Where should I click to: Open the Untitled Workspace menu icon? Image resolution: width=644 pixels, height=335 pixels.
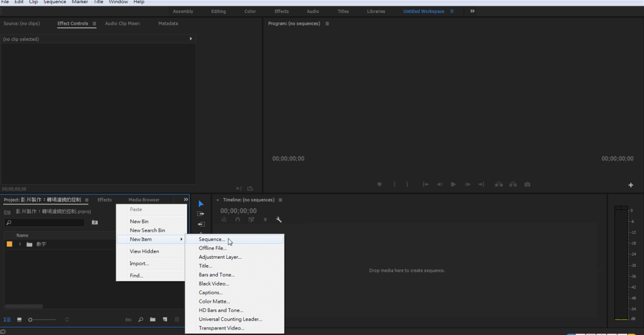point(452,11)
